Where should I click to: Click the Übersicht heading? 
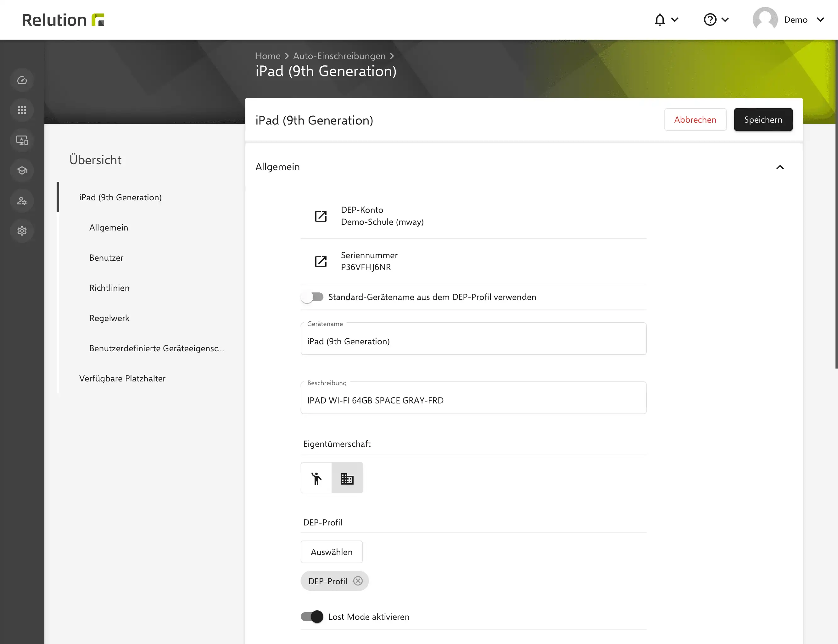(x=96, y=160)
